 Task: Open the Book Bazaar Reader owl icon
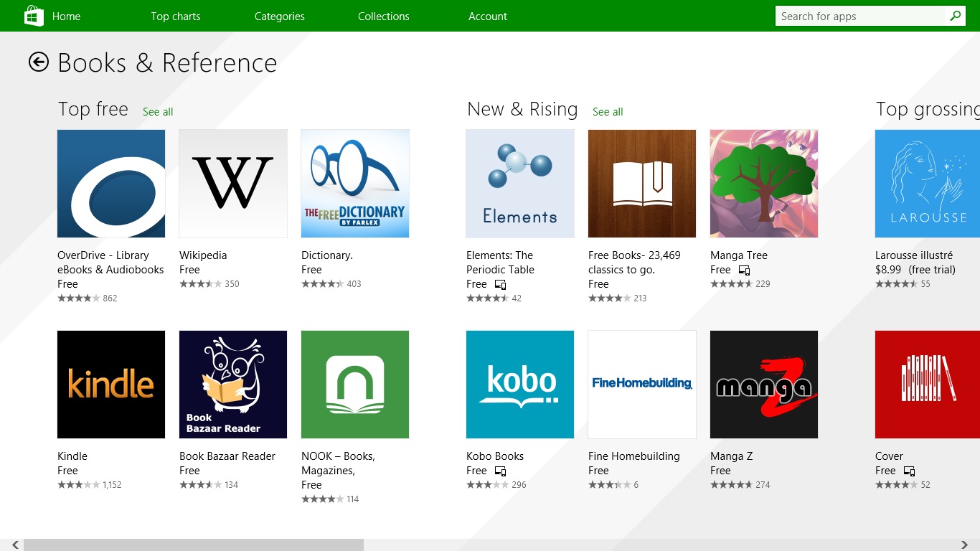pos(233,385)
